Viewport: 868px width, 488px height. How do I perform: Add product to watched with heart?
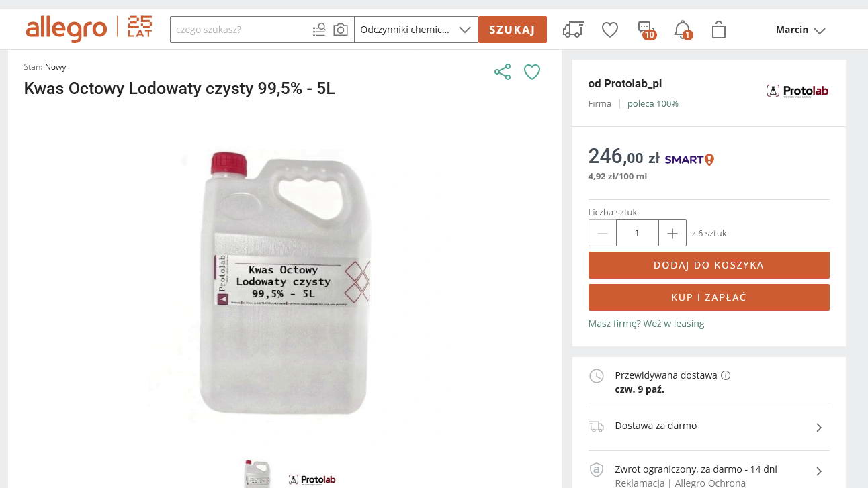pyautogui.click(x=532, y=72)
